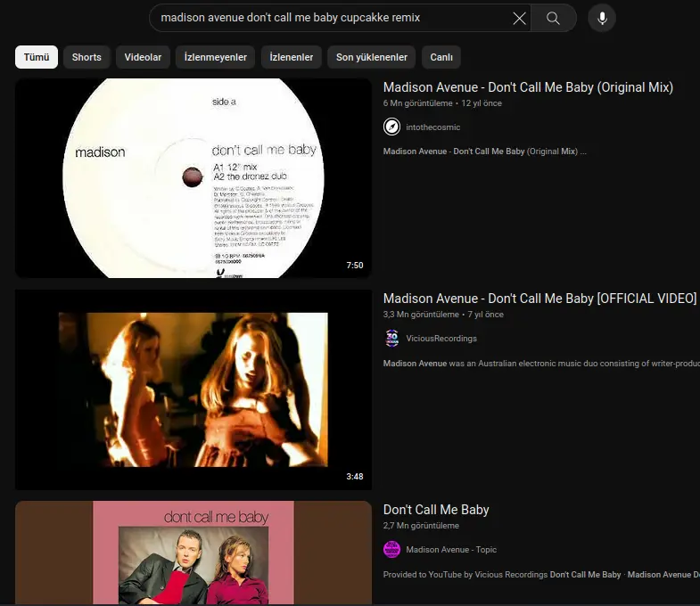Open the third result titled Don't Call Me Baby
Viewport: 700px width, 606px height.
click(436, 510)
